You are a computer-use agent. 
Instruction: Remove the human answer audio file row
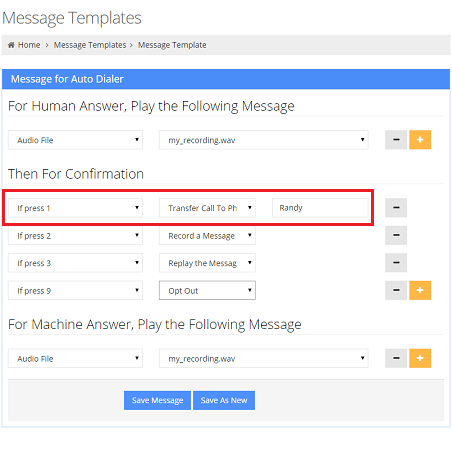pos(396,140)
